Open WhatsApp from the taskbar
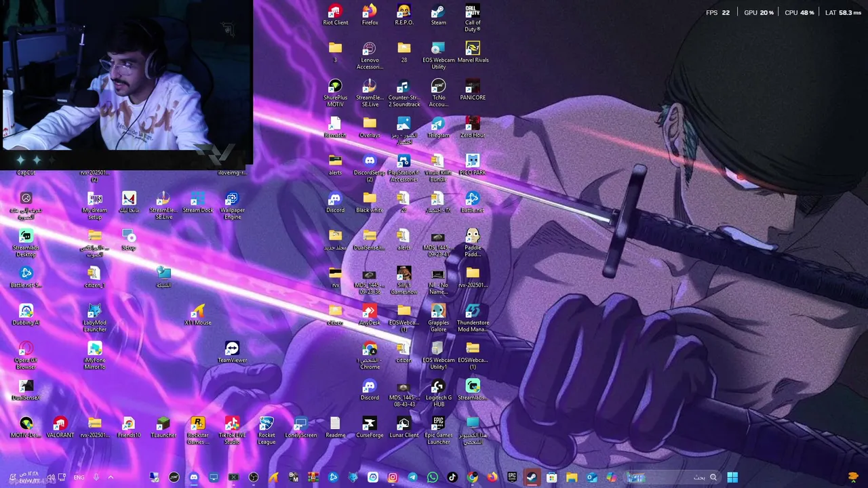The width and height of the screenshot is (868, 488). 433,477
